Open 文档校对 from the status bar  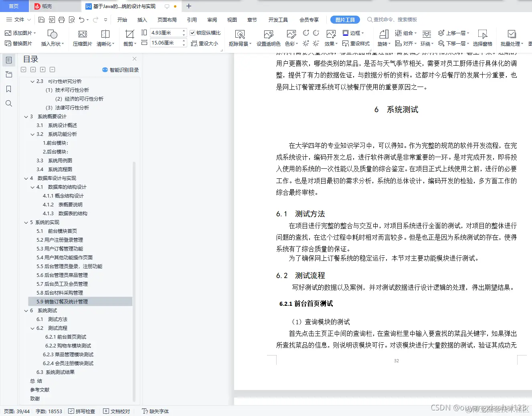point(117,411)
